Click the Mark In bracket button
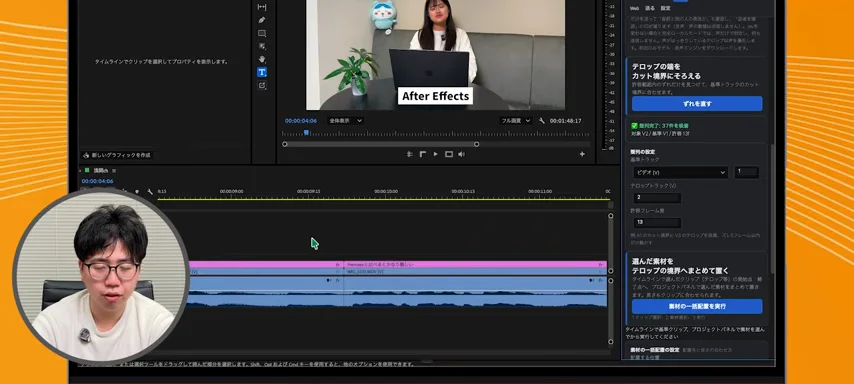The height and width of the screenshot is (384, 854). point(423,154)
